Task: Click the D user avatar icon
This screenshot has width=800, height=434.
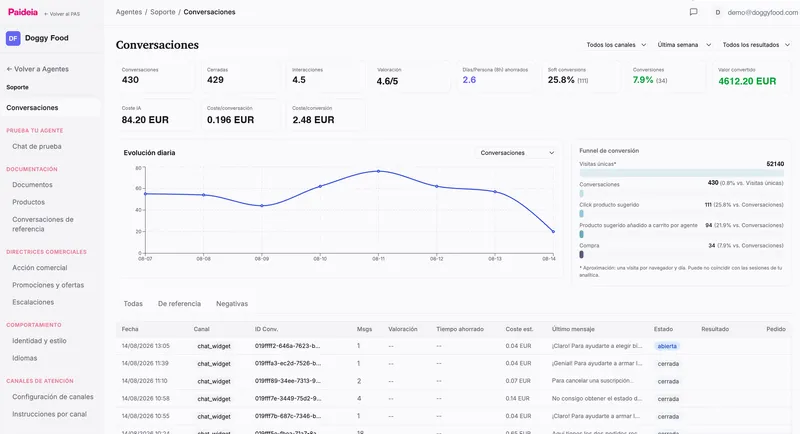Action: pos(717,12)
